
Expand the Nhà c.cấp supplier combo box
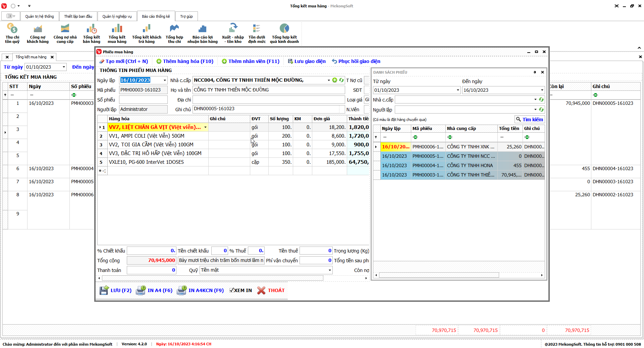coord(328,80)
